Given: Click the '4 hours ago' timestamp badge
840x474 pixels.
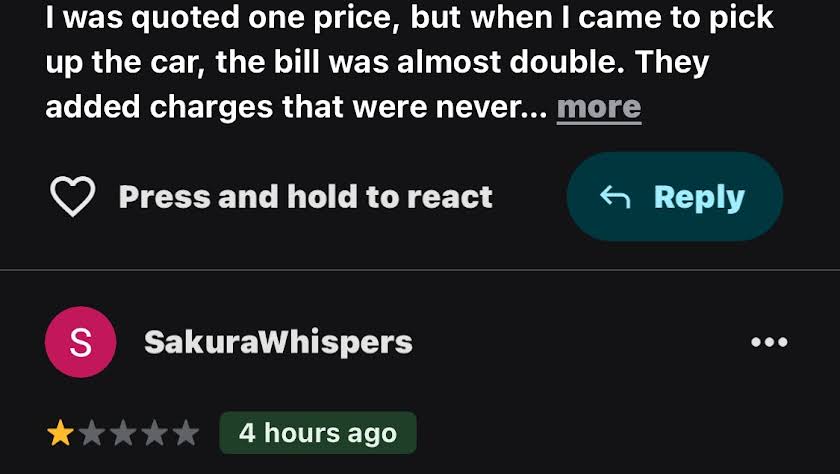Looking at the screenshot, I should tap(318, 433).
